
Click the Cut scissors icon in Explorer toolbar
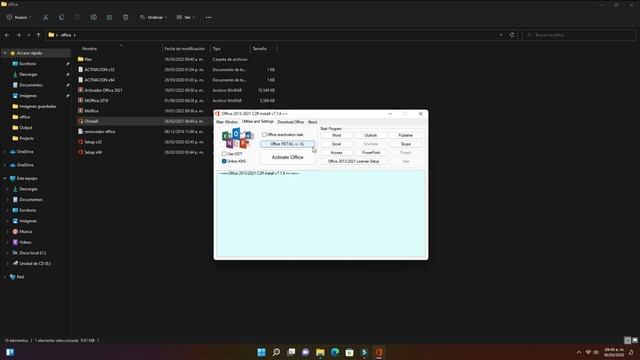(x=45, y=17)
